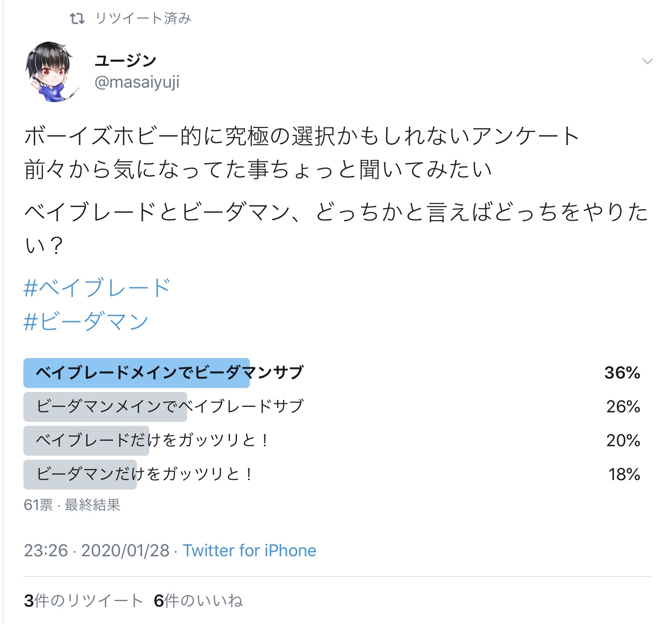Viewport: 672px width, 624px height.
Task: Select poll option ベイブレードメインでビーダマンサブ
Action: 169,373
